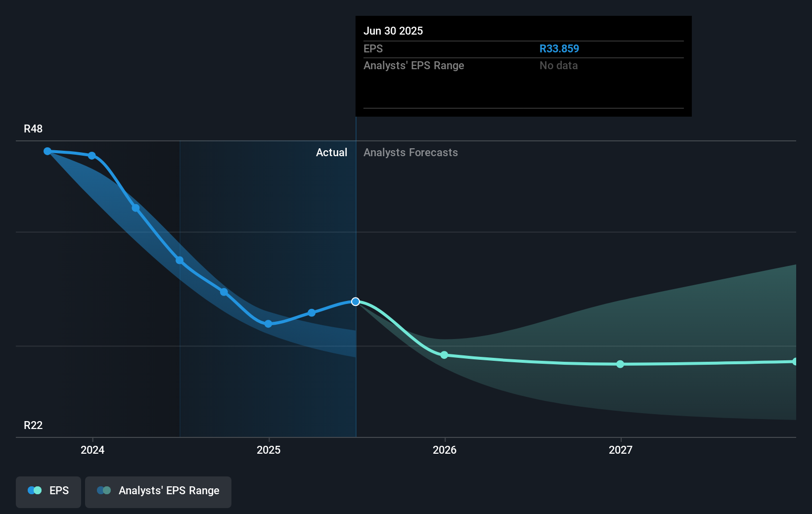
Task: Click the Analysts' EPS Range legend dot icon
Action: click(x=104, y=491)
